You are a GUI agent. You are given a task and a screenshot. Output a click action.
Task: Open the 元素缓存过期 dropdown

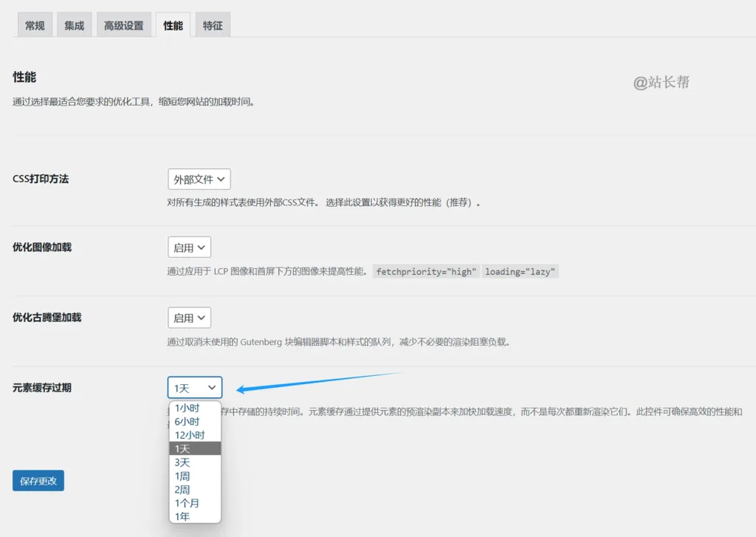tap(194, 387)
